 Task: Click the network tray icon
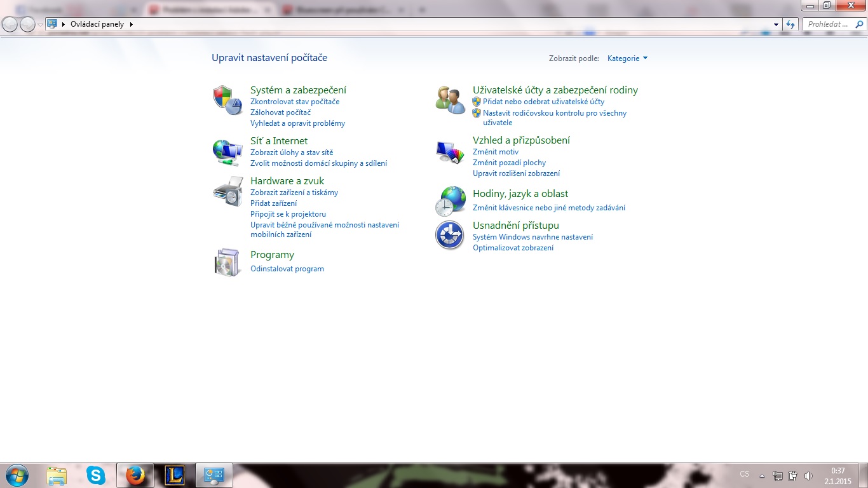point(778,476)
